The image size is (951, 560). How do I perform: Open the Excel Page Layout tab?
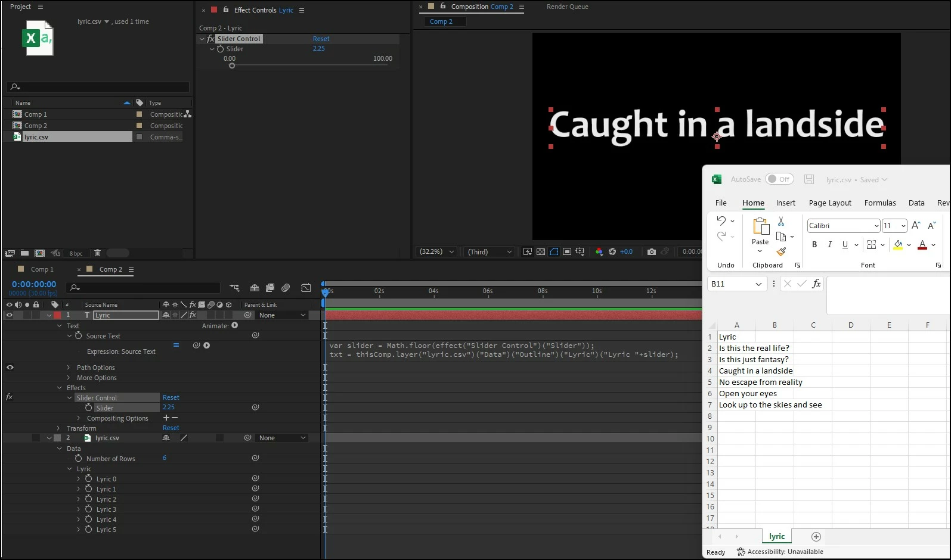830,203
